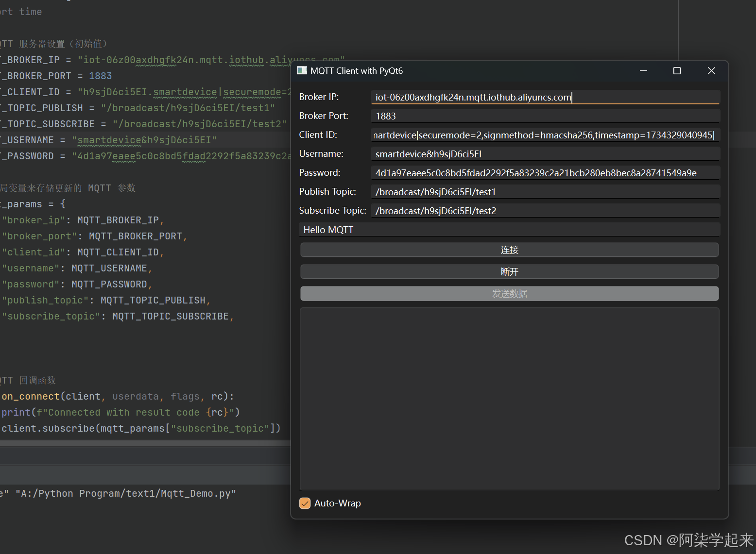Select the Username field showing smartdevice&h9sjD6ci5EI
This screenshot has height=554, width=756.
tap(544, 153)
